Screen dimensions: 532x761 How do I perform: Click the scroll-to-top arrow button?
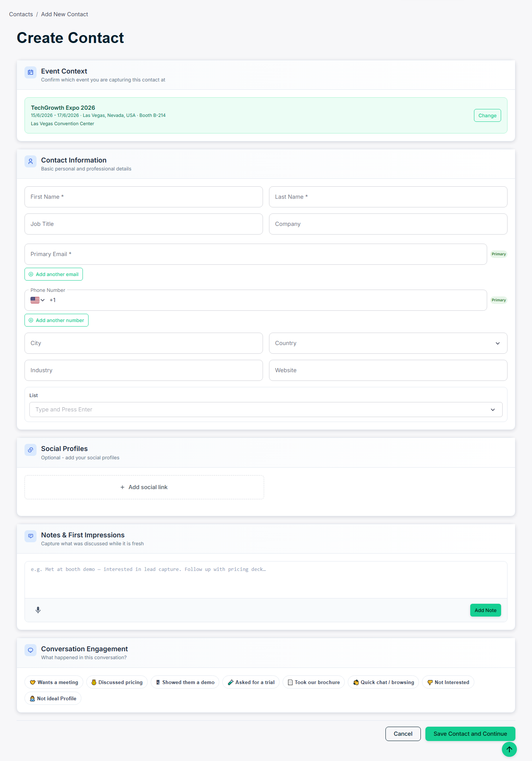pyautogui.click(x=509, y=749)
